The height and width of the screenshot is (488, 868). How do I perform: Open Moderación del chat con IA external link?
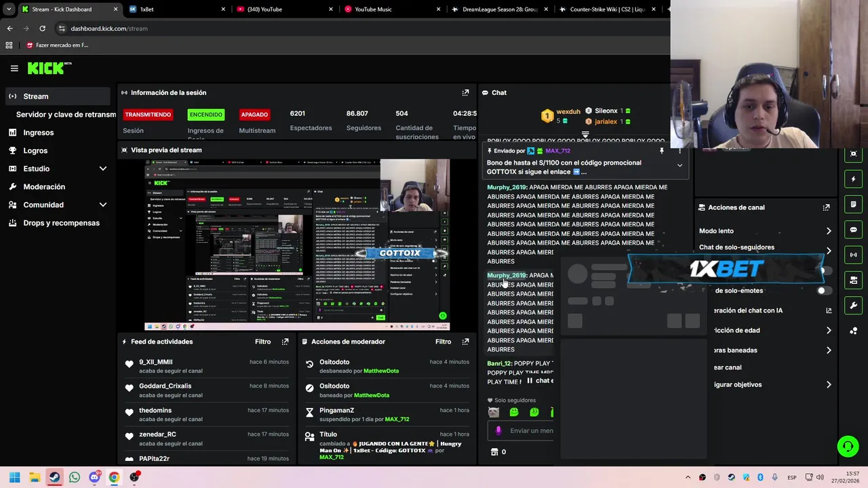coord(828,310)
